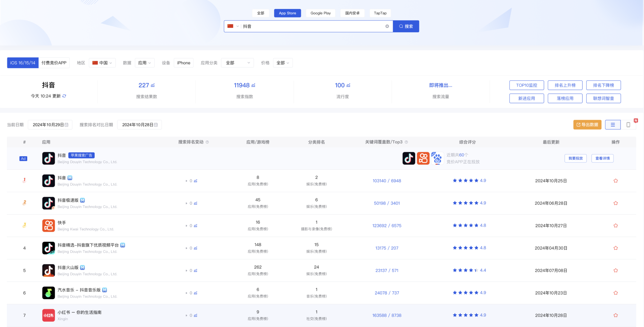Show rank trend chart for 快手 row
The width and height of the screenshot is (644, 327).
(196, 226)
